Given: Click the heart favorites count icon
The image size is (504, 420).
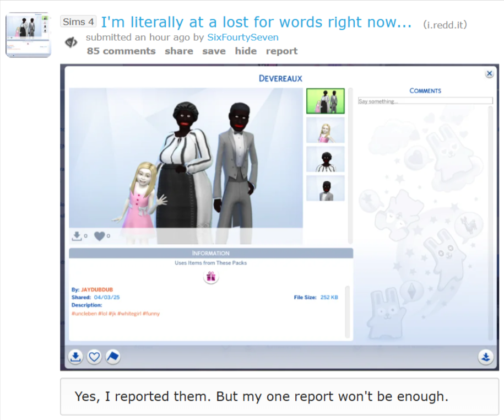Looking at the screenshot, I should tap(100, 236).
